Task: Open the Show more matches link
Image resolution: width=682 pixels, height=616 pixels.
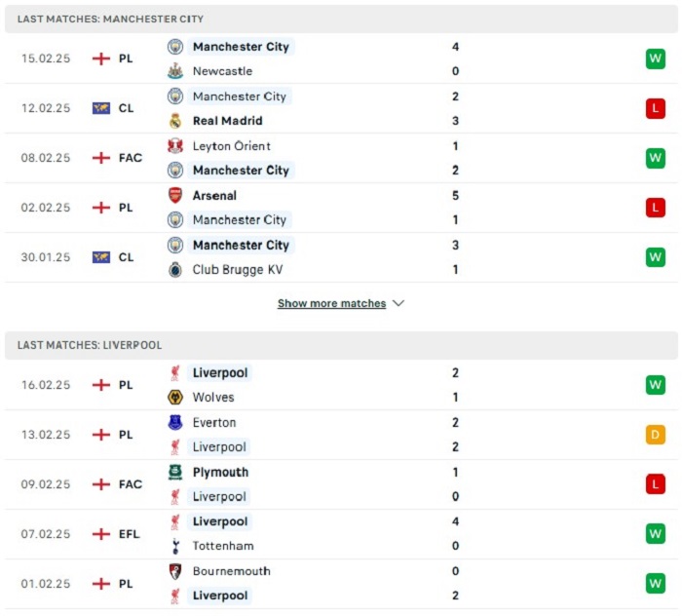Action: (x=332, y=303)
